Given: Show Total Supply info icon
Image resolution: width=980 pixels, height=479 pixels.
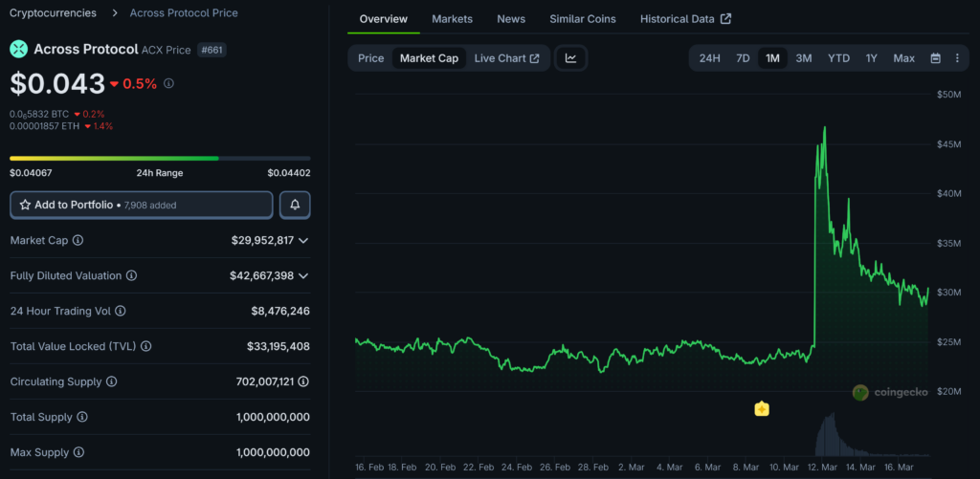Looking at the screenshot, I should (x=82, y=417).
